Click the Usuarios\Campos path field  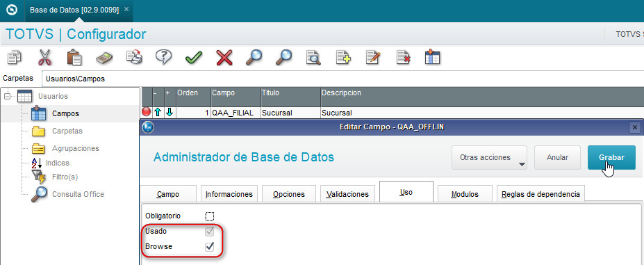click(x=343, y=79)
